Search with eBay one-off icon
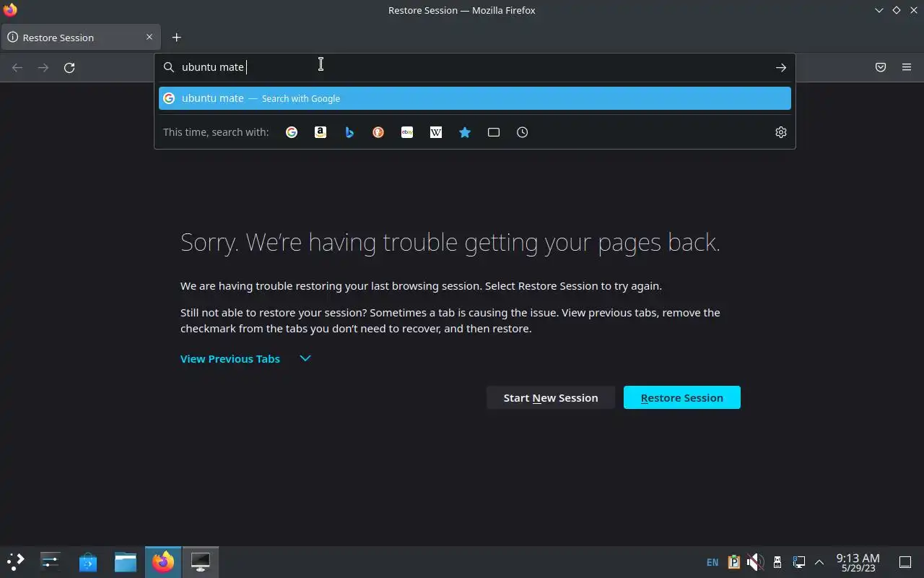924x578 pixels. click(407, 132)
